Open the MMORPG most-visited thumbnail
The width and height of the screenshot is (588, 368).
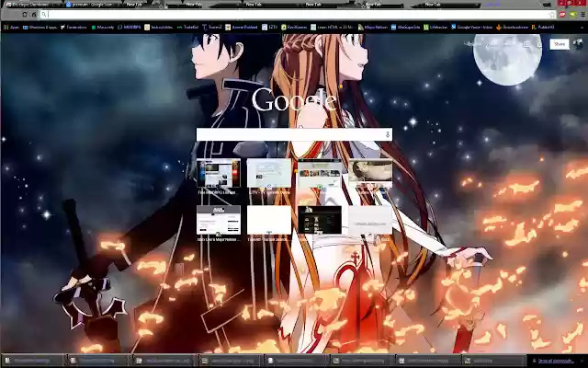click(219, 174)
